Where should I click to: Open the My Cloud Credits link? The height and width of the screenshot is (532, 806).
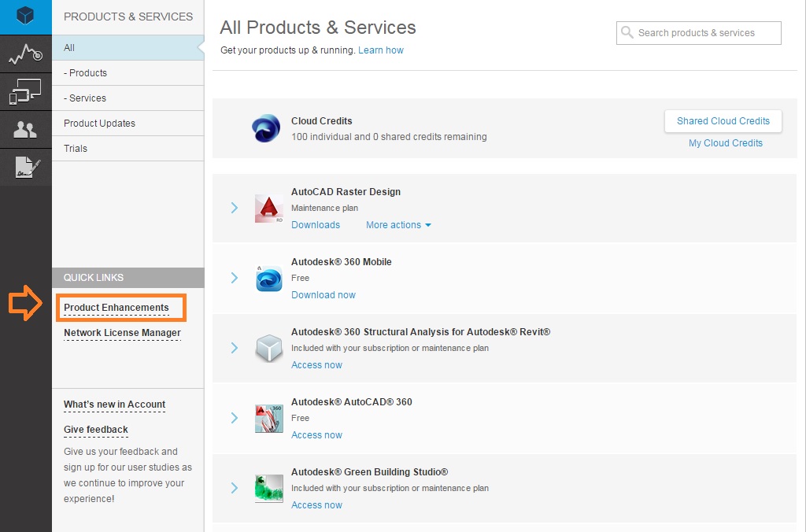[725, 143]
